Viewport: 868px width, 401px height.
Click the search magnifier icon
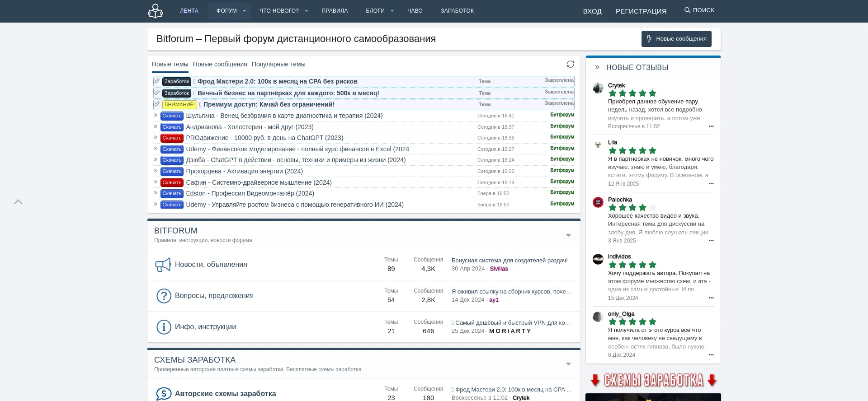tap(687, 10)
